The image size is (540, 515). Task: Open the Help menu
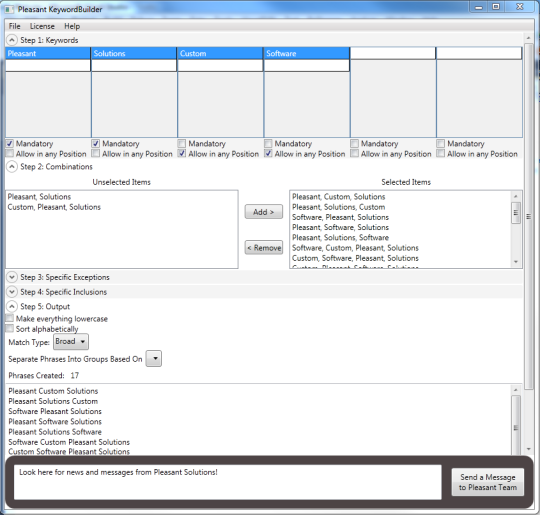(x=72, y=26)
